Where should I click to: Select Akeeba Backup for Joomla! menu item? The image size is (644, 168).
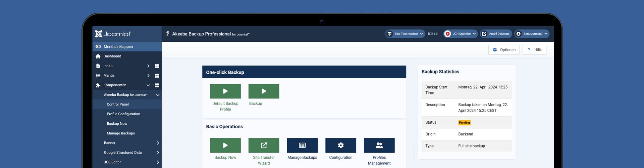tap(125, 95)
